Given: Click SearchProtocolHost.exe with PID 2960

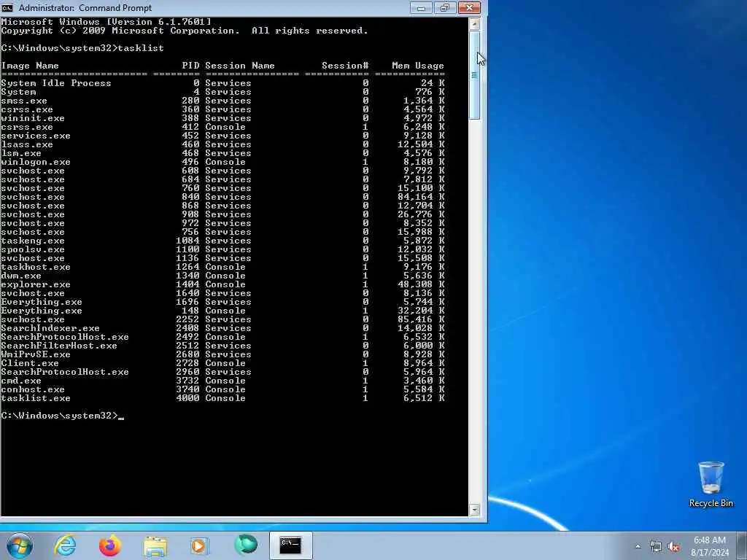Looking at the screenshot, I should click(x=65, y=372).
